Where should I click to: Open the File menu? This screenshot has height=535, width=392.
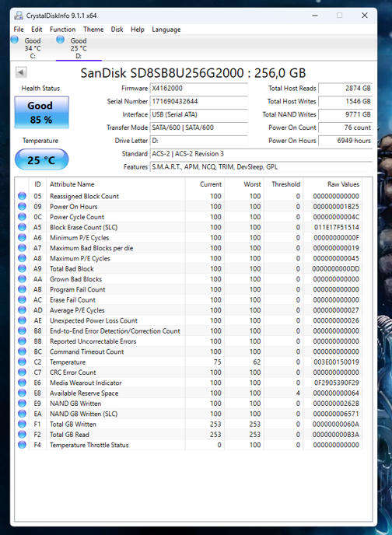(x=19, y=30)
